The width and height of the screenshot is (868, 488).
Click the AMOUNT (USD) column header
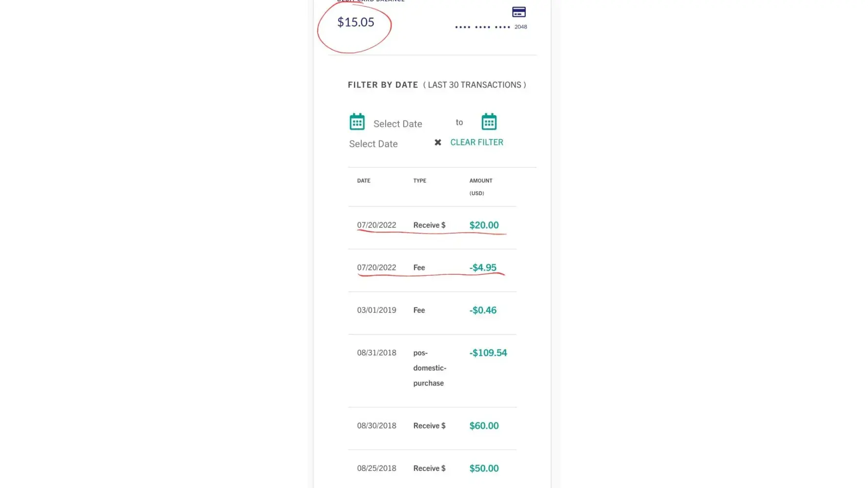click(480, 186)
